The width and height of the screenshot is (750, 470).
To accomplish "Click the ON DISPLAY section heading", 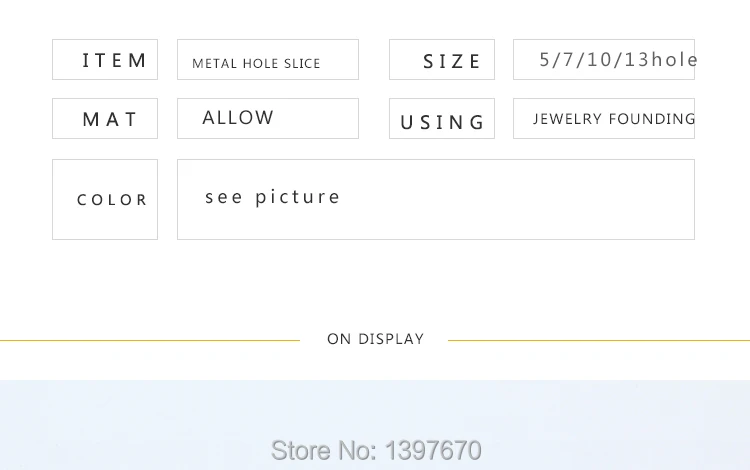I will [375, 339].
